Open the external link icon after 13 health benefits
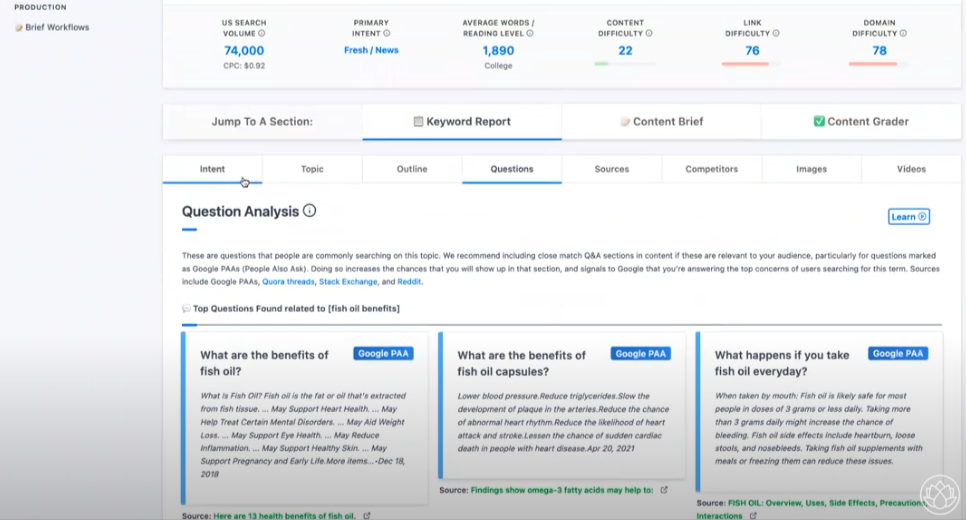 367,516
